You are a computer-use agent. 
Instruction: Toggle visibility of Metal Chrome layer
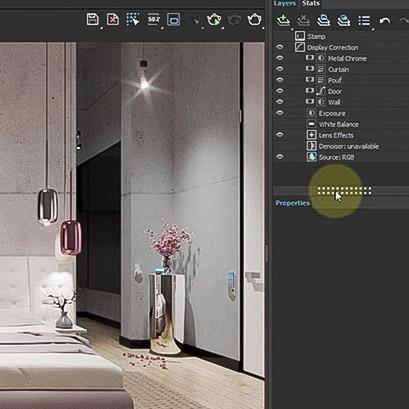click(280, 58)
